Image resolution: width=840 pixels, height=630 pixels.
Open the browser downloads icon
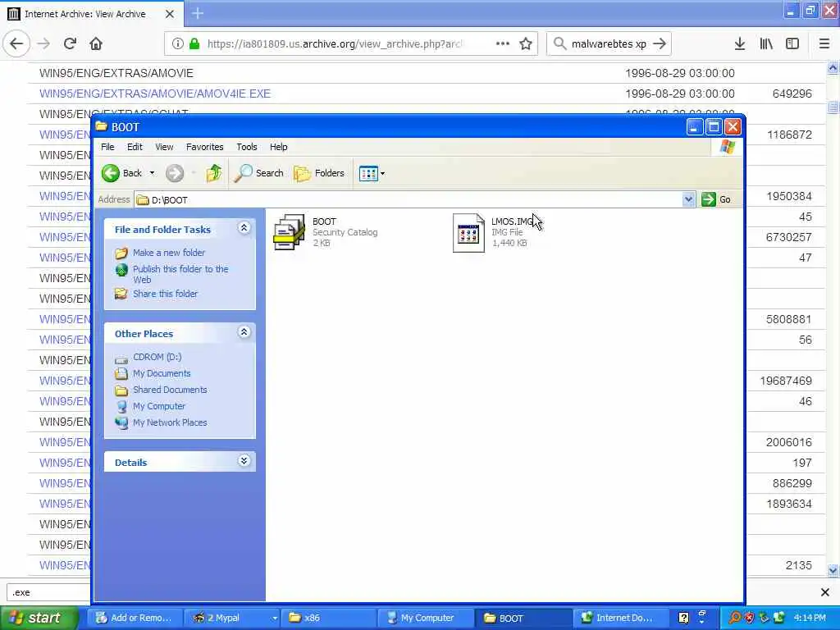(x=740, y=44)
